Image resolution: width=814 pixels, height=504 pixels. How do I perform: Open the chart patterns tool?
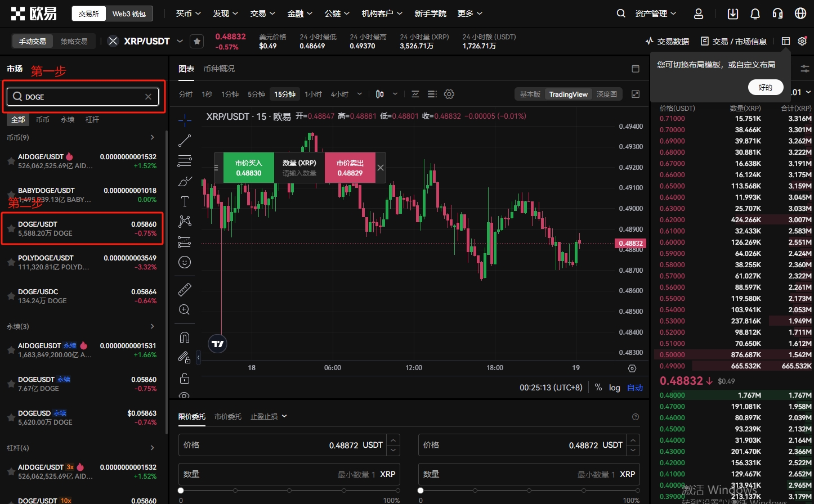tap(185, 222)
